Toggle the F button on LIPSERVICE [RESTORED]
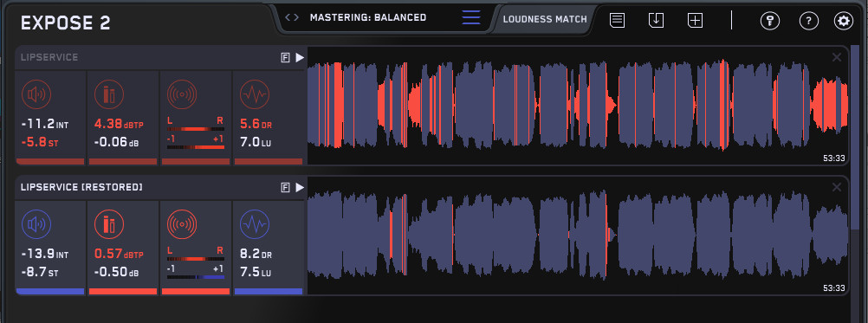This screenshot has width=868, height=323. pos(286,188)
